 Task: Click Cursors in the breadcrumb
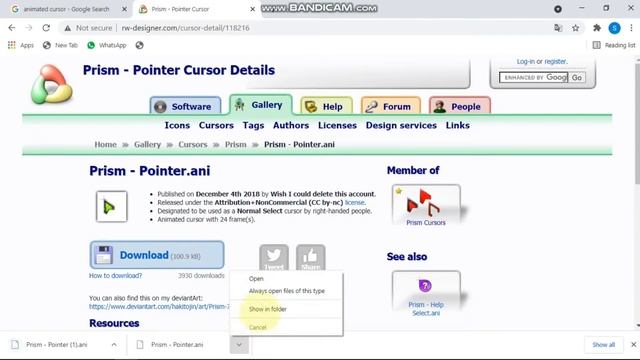tap(193, 144)
